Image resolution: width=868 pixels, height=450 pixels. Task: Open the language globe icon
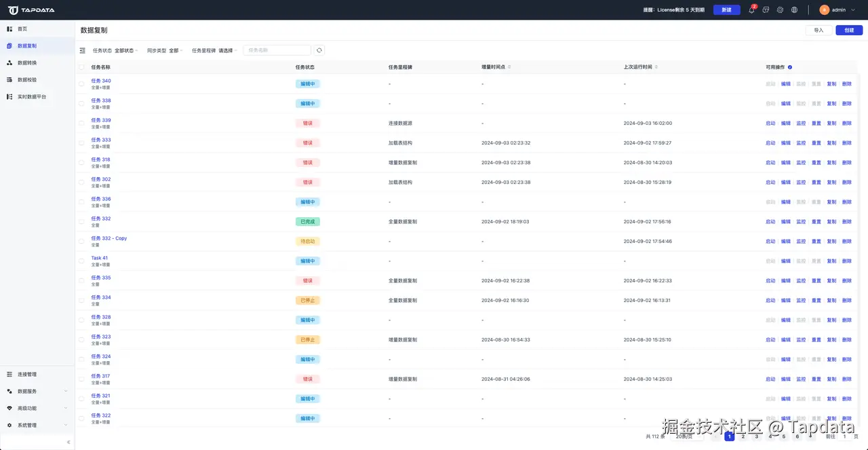point(795,10)
